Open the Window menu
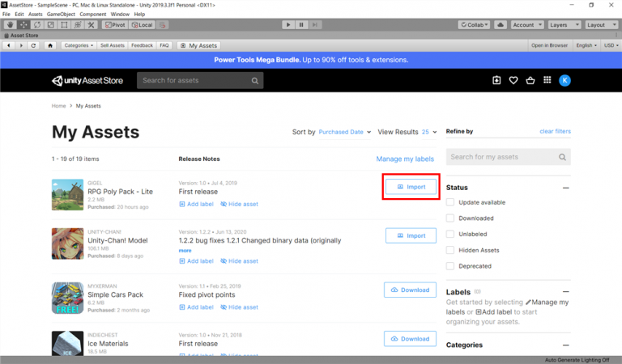The width and height of the screenshot is (622, 364). 120,14
